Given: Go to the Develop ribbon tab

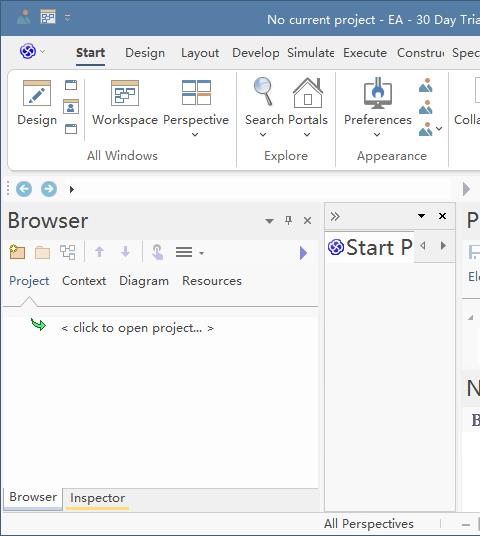Looking at the screenshot, I should pyautogui.click(x=256, y=53).
